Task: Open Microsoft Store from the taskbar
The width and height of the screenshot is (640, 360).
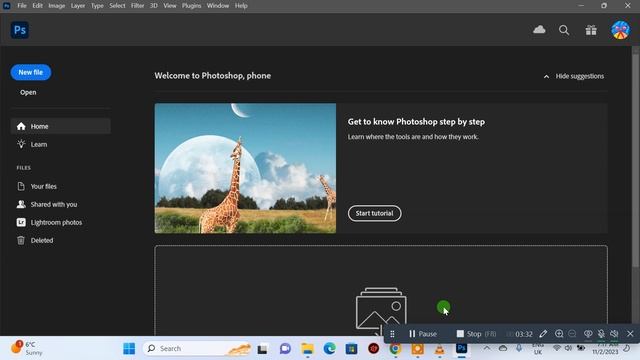Action: click(351, 349)
